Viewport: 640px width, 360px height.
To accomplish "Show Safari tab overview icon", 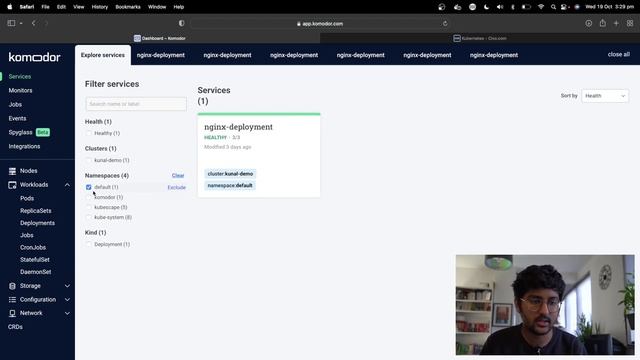I will pyautogui.click(x=630, y=23).
